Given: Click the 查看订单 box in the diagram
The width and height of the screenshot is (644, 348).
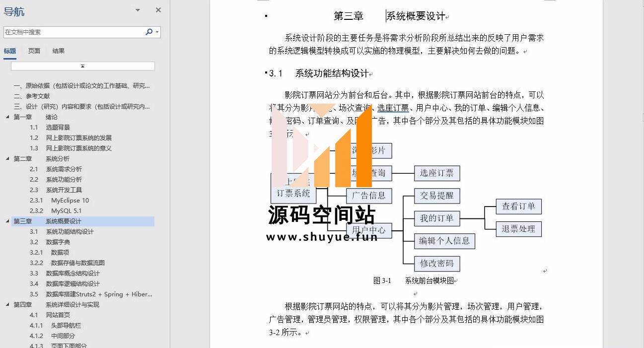Looking at the screenshot, I should coord(518,207).
